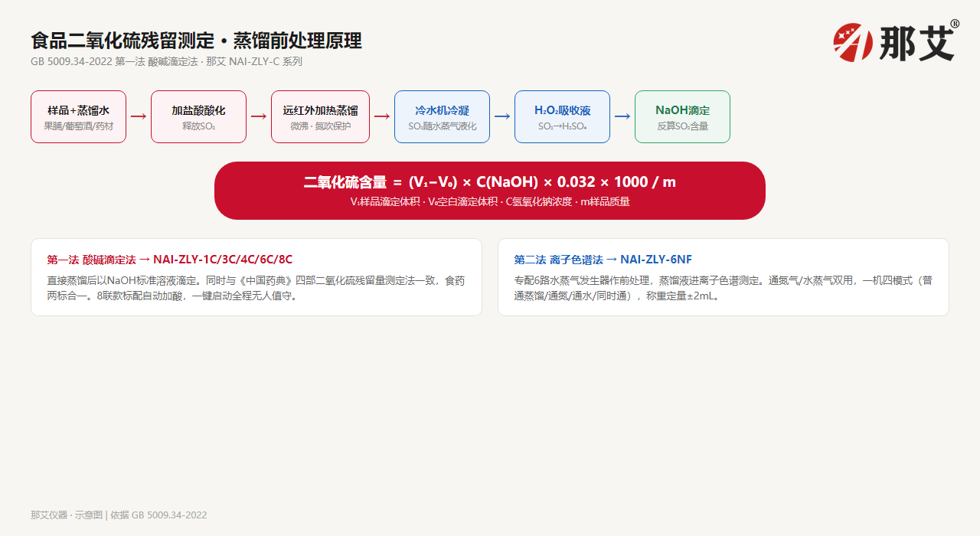Click red arrow after 远红外加热蒸馏 box

382,116
